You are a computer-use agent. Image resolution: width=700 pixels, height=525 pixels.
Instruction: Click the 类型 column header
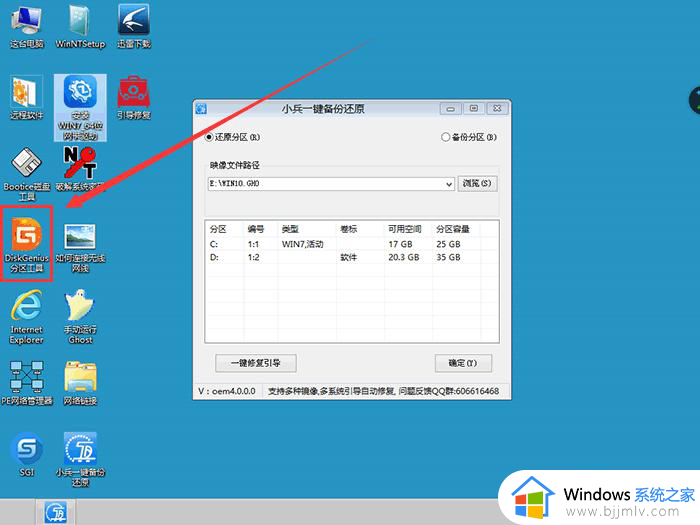290,229
